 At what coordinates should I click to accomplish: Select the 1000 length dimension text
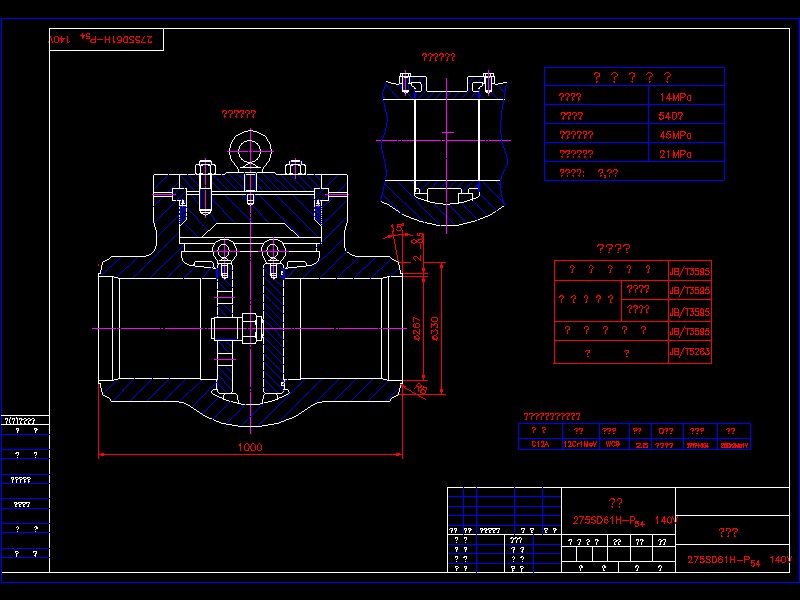point(249,448)
